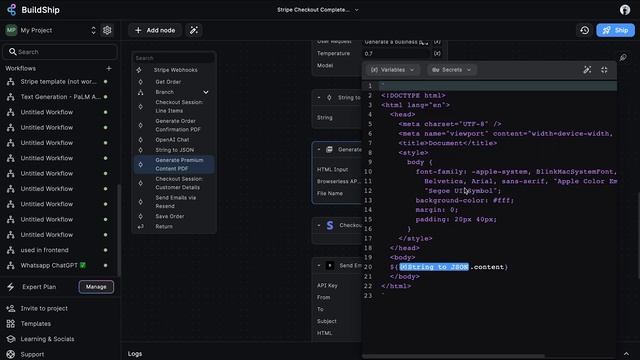The height and width of the screenshot is (360, 640).
Task: Open project settings gear icon
Action: 107,30
